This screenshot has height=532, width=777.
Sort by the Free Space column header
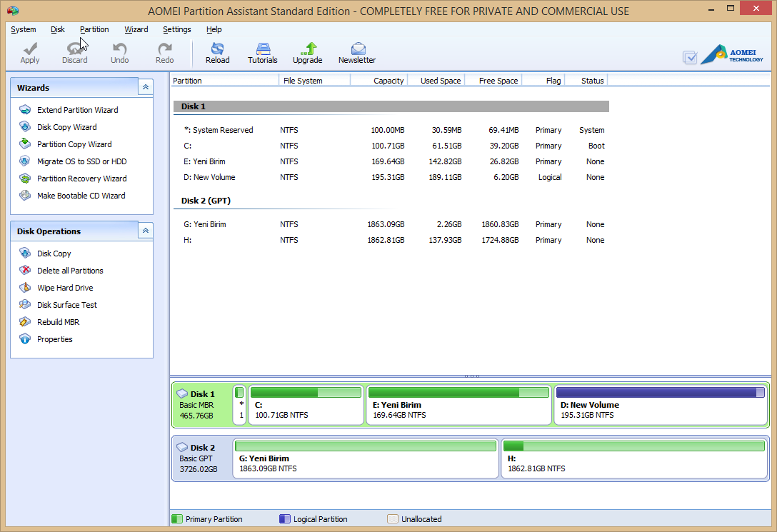coord(498,81)
